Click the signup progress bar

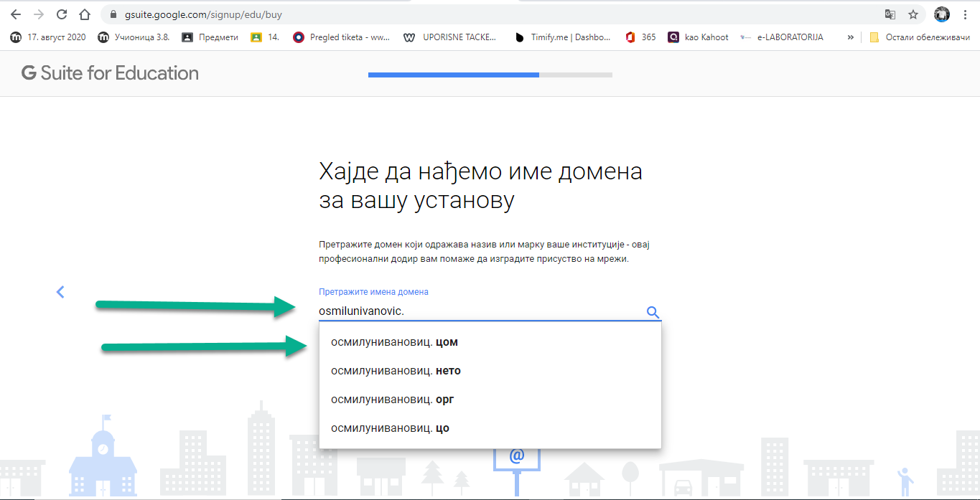pos(490,75)
